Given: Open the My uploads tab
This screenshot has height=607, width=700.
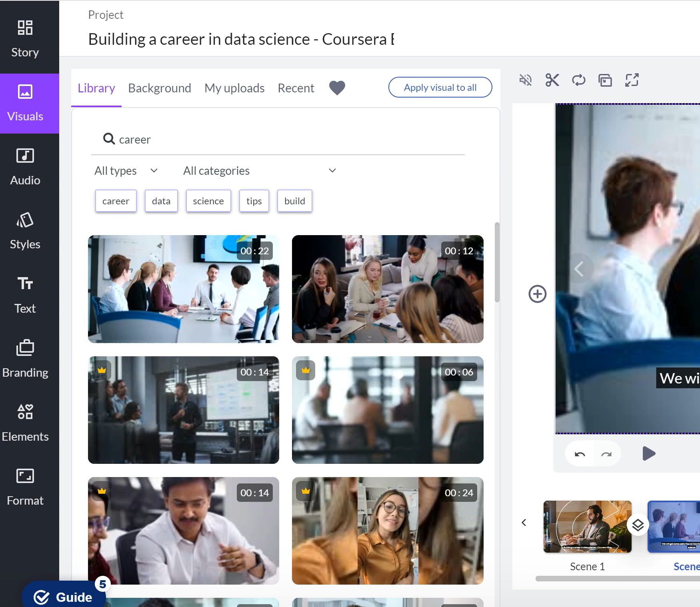Looking at the screenshot, I should [234, 88].
